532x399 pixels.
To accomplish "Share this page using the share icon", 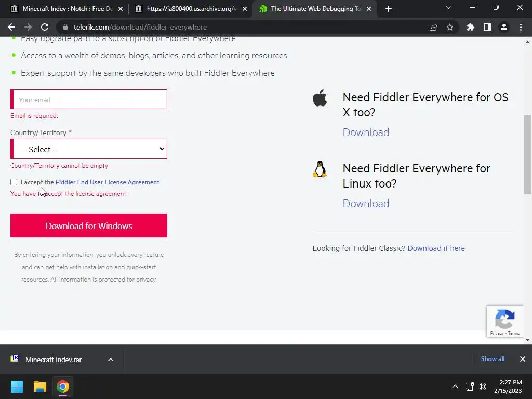I will click(433, 27).
